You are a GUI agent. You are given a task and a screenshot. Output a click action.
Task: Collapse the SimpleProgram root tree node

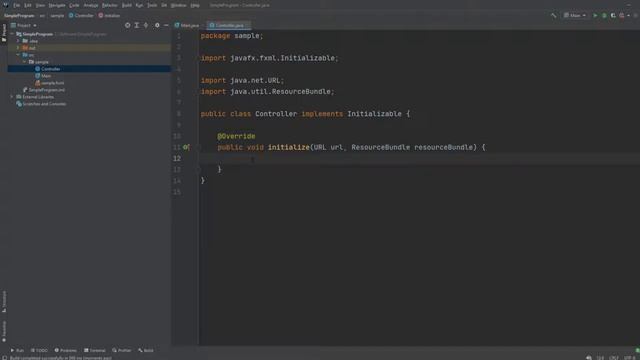click(x=12, y=34)
